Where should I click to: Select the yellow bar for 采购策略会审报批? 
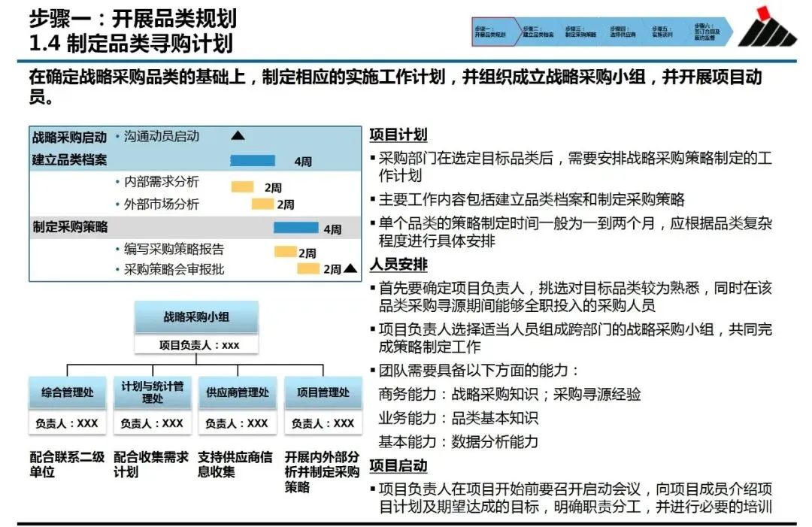(x=308, y=268)
